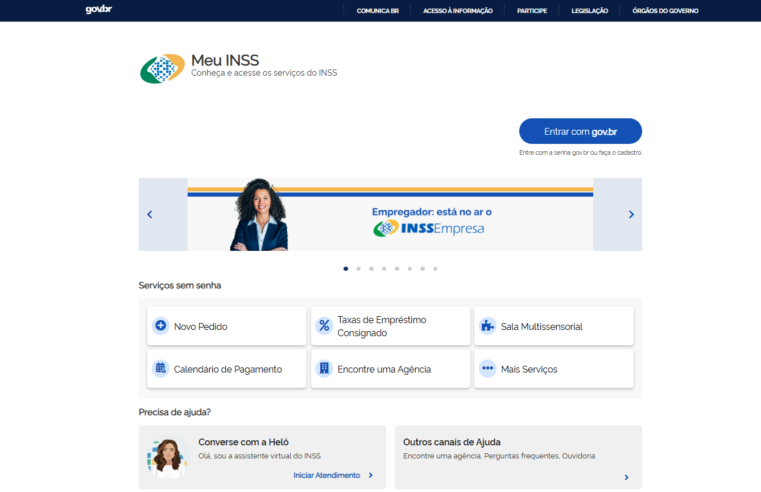The height and width of the screenshot is (492, 761).
Task: Open the Participe menu item
Action: point(532,11)
